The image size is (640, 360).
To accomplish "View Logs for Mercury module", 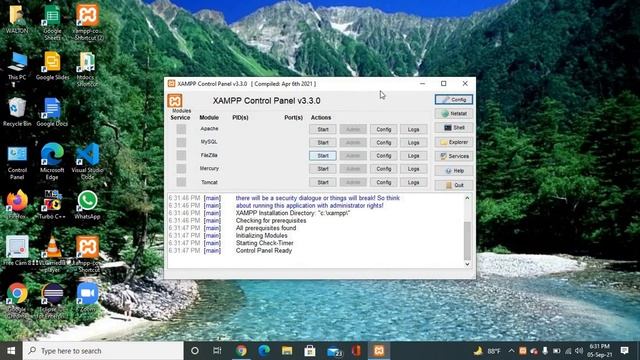I will [413, 169].
